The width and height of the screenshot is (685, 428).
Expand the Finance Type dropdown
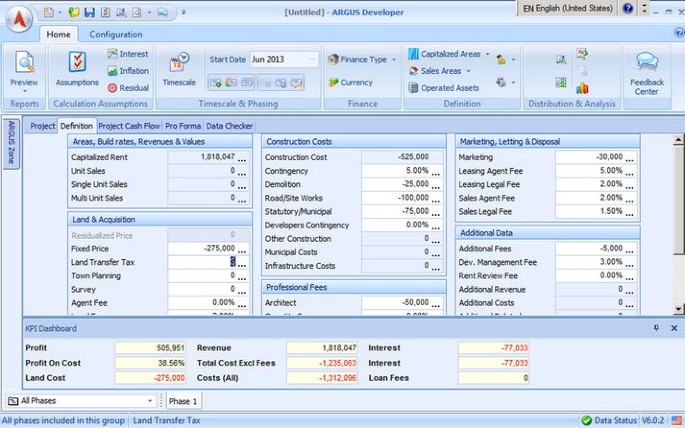coord(393,60)
